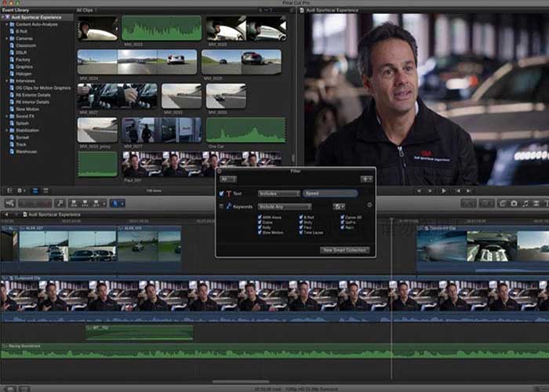The image size is (549, 392).
Task: Expand the Content Auto-Analysis folder
Action: pyautogui.click(x=7, y=24)
